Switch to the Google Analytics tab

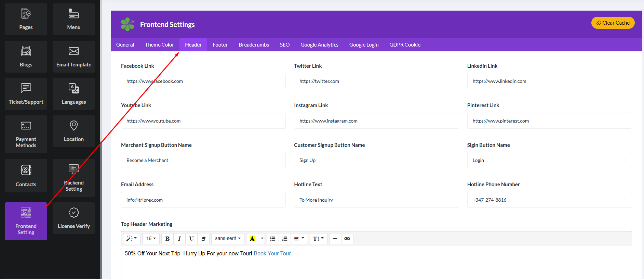pyautogui.click(x=319, y=45)
